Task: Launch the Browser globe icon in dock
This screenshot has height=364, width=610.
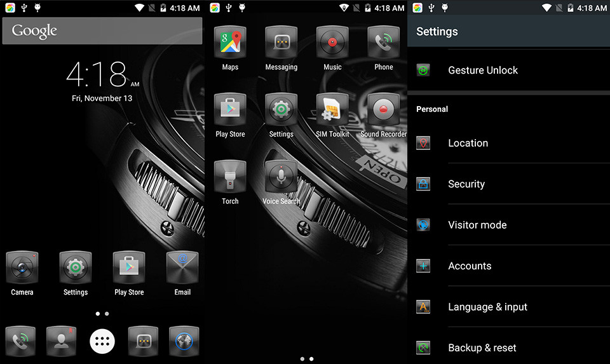Action: [184, 341]
